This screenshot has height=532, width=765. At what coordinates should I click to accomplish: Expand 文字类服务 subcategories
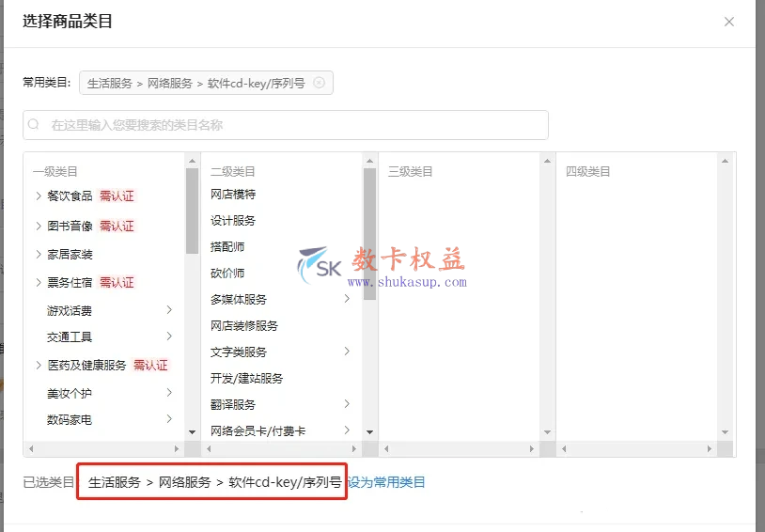point(347,352)
